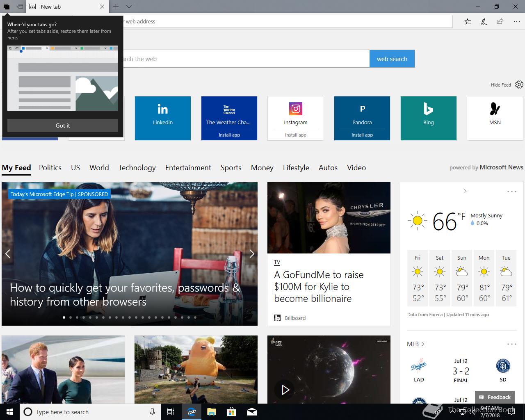Screen dimensions: 525x420
Task: Click the LAD Dodgers team logo
Action: (419, 366)
